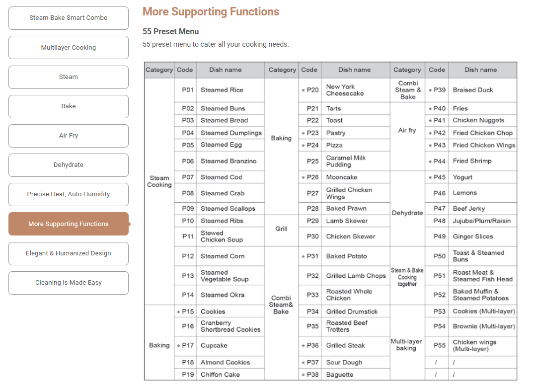View the Cleaning is Made Easy tab
The height and width of the screenshot is (392, 536).
tap(69, 283)
